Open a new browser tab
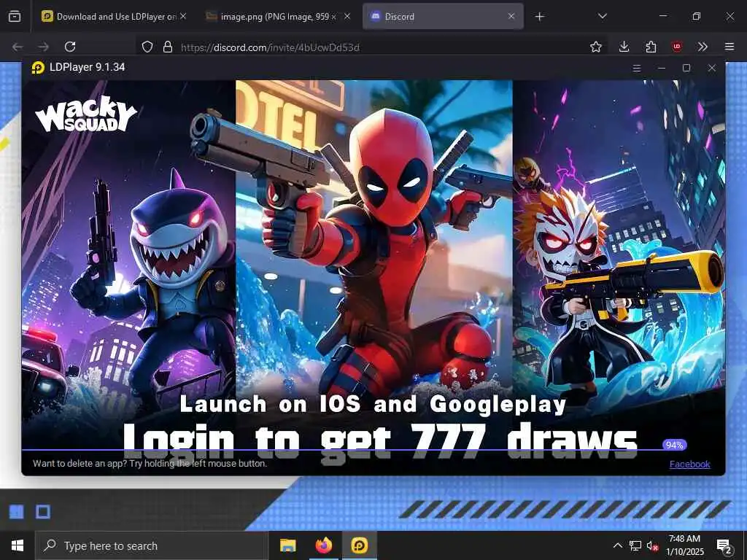Viewport: 747px width, 560px height. click(539, 17)
